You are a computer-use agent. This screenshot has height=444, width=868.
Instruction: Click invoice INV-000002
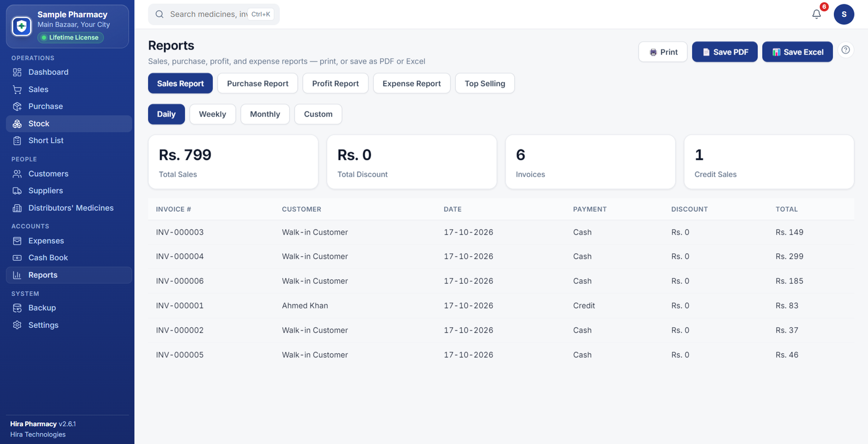click(x=180, y=330)
